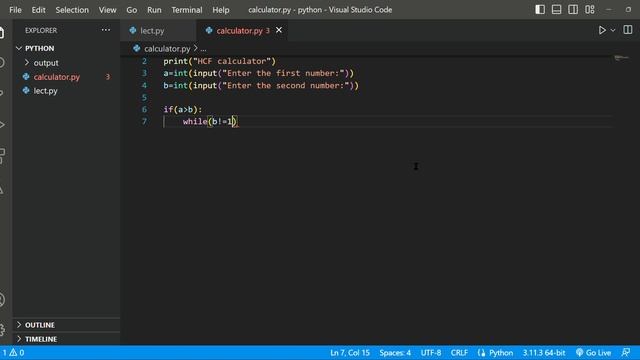Image resolution: width=640 pixels, height=360 pixels.
Task: Open the Customize Layout icon
Action: tap(590, 9)
